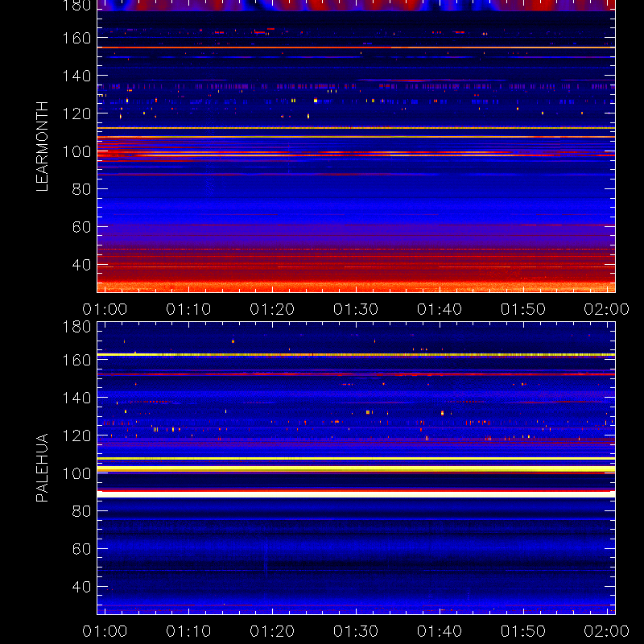Click the 80 tick label on PALEHUA plot
The width and height of the screenshot is (644, 644).
coord(81,511)
